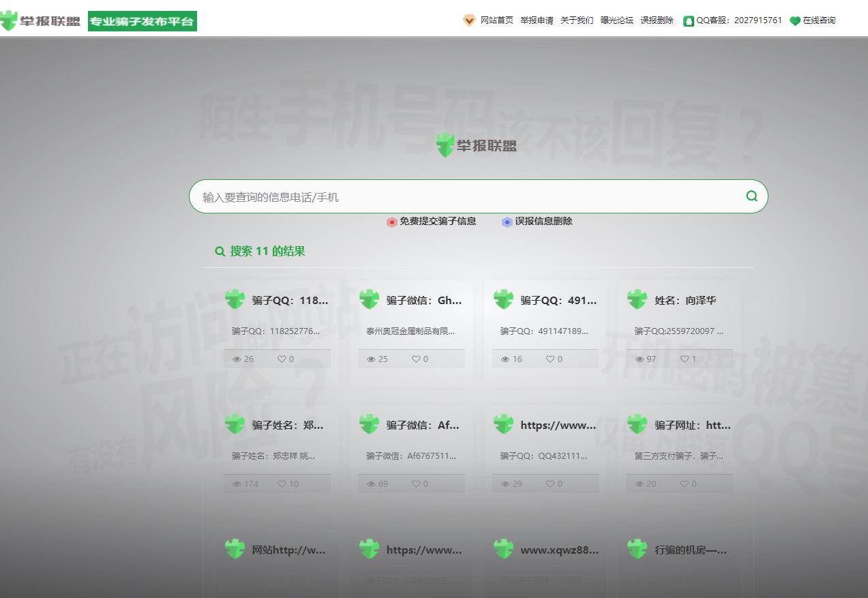Click the eye views icon on 姓名:向泽华 card

(640, 359)
